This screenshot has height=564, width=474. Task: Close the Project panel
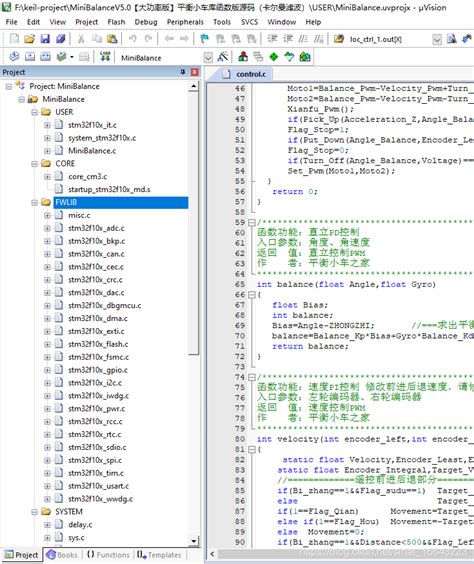pyautogui.click(x=195, y=72)
